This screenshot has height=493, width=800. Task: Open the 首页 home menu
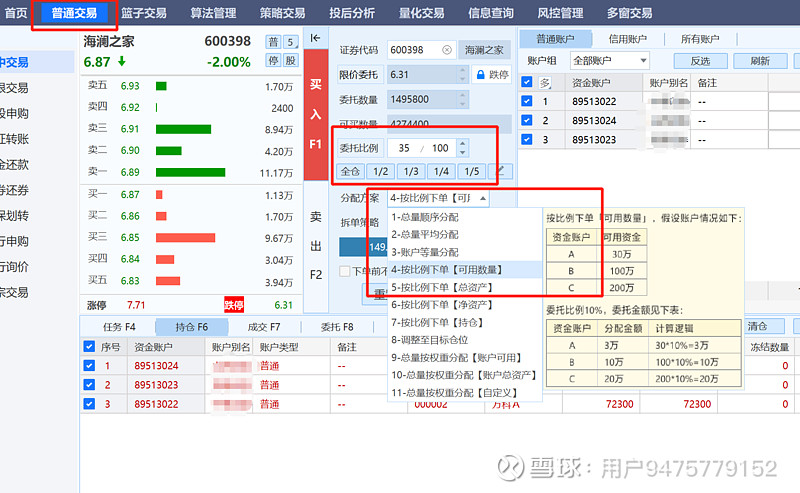point(15,13)
